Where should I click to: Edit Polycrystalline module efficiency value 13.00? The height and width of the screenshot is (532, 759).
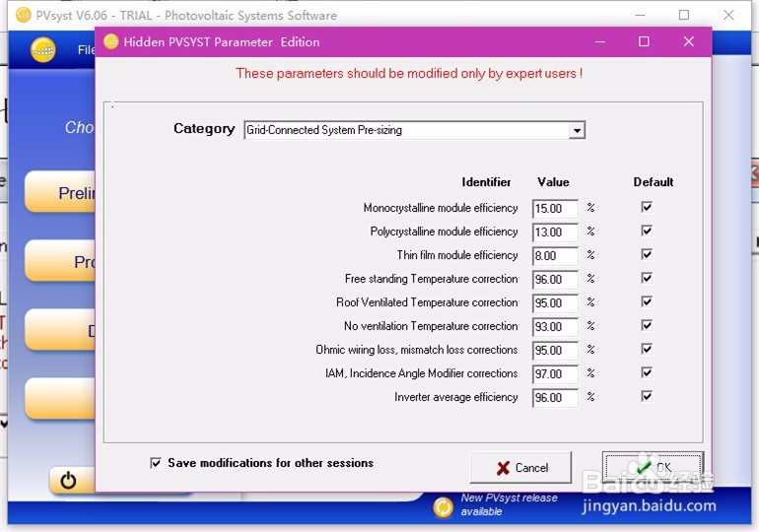(555, 233)
